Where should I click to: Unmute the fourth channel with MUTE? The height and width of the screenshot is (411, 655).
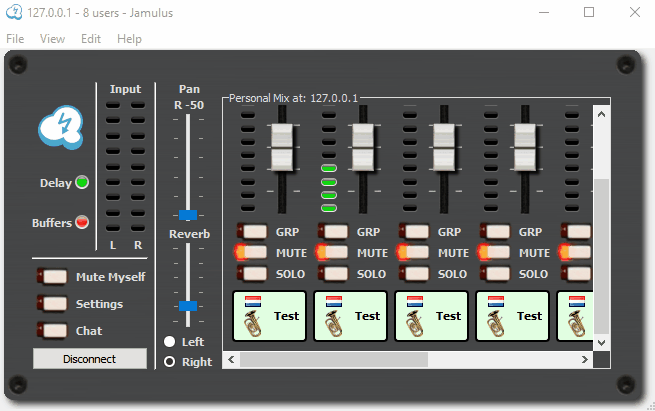point(494,252)
